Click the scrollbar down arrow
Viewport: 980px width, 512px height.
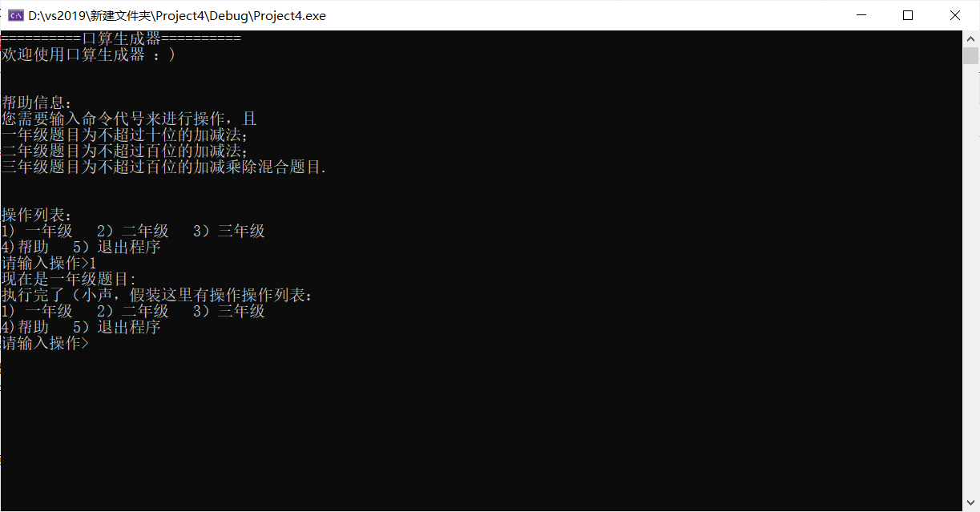click(970, 503)
